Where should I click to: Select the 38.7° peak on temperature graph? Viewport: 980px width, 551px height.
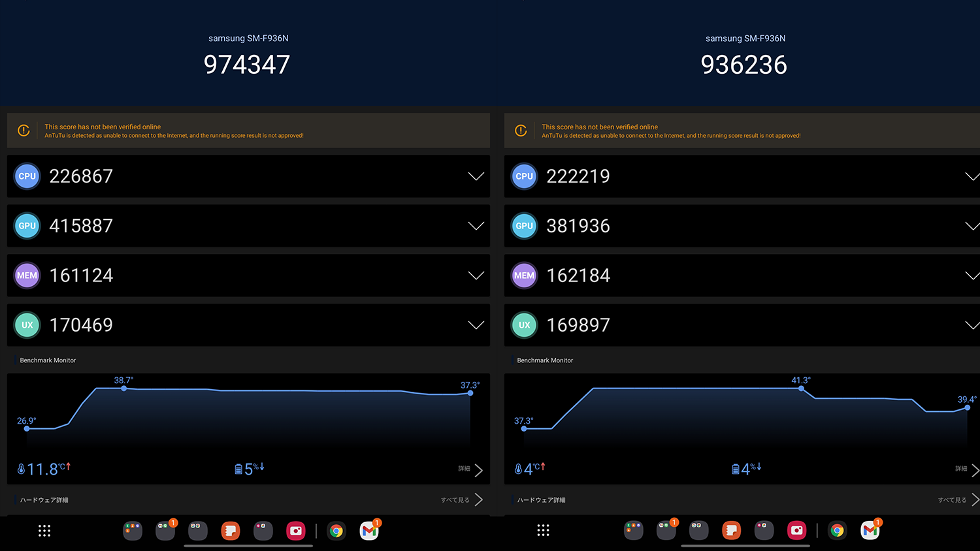click(x=124, y=388)
